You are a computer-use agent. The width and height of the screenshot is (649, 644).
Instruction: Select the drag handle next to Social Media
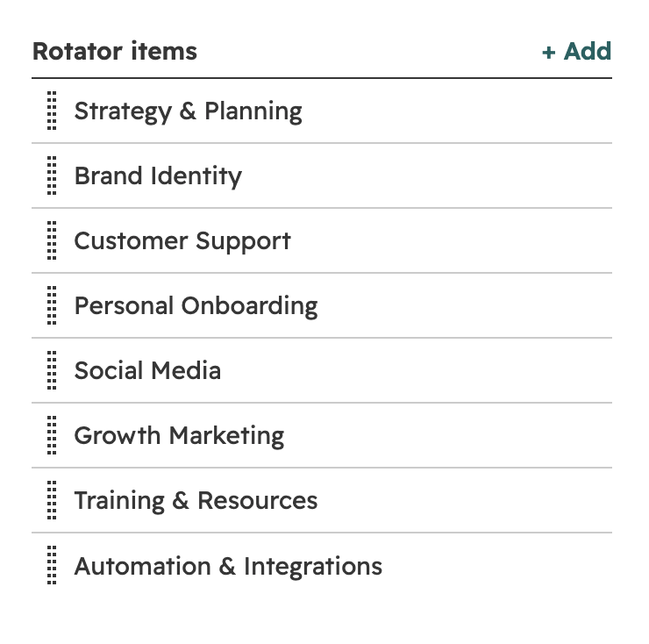[x=52, y=370]
